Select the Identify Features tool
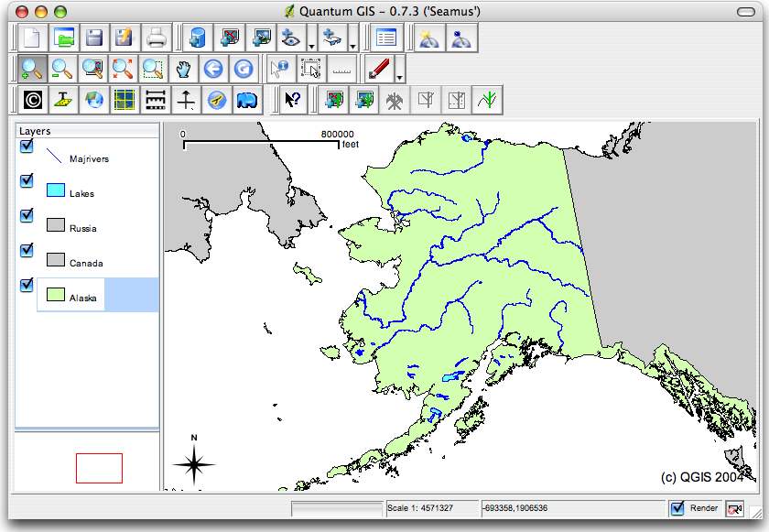Image resolution: width=769 pixels, height=532 pixels. 281,69
